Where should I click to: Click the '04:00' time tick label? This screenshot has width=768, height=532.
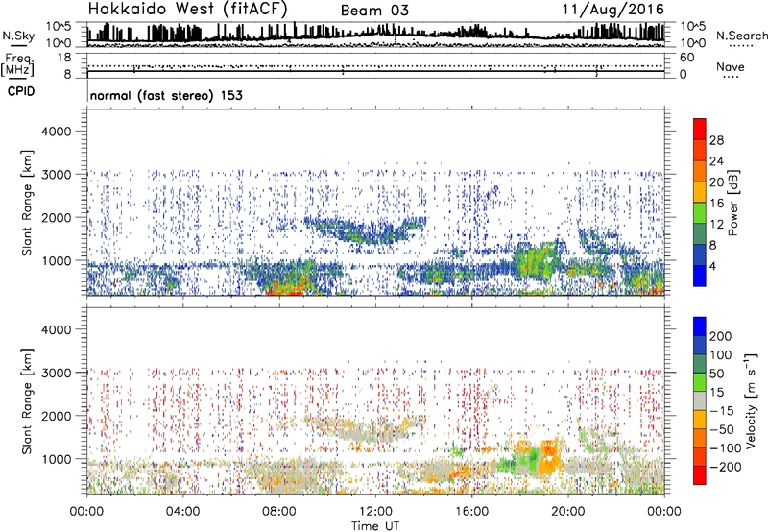tap(182, 512)
